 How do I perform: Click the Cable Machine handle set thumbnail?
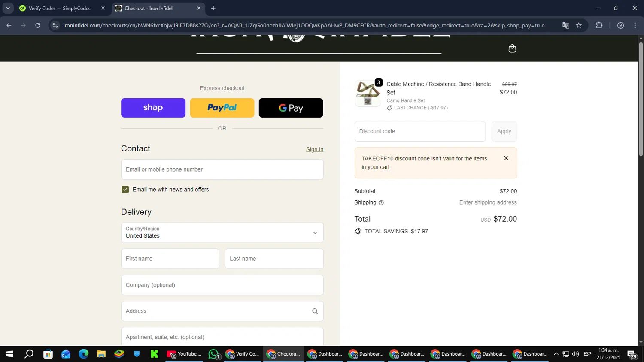[368, 93]
